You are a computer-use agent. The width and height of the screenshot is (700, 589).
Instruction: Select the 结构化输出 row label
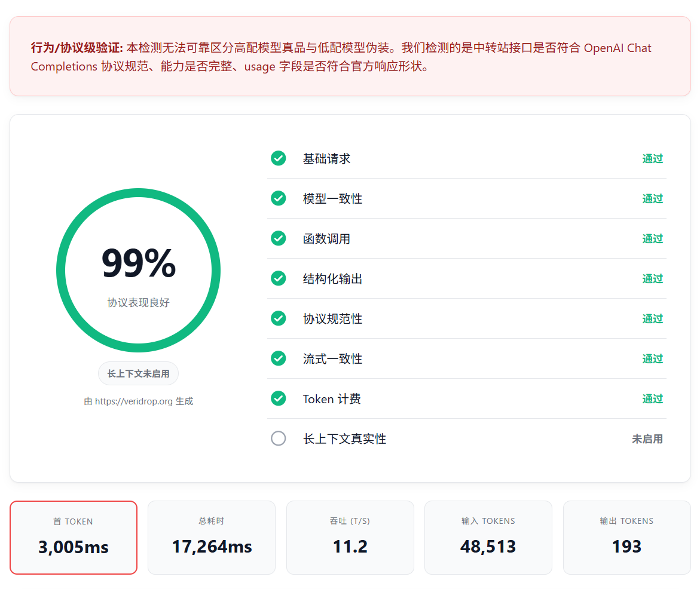(x=332, y=279)
